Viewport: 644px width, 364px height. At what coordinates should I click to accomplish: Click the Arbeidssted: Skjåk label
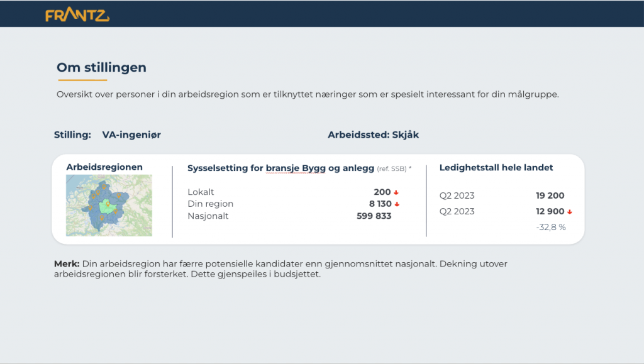click(x=374, y=135)
